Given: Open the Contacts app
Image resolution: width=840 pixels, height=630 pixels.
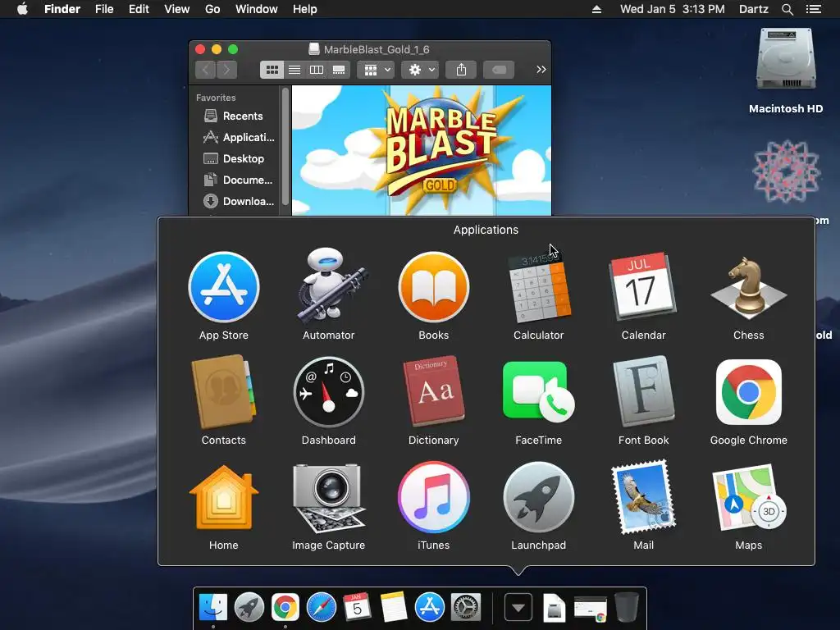Looking at the screenshot, I should [224, 392].
